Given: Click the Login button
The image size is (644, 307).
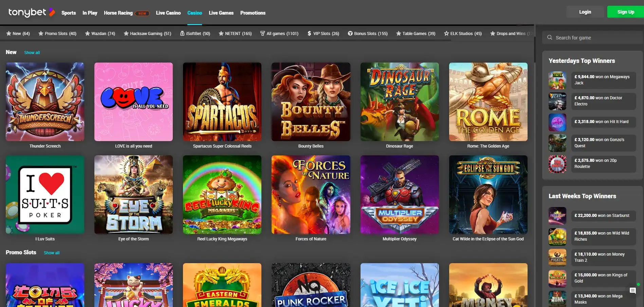Looking at the screenshot, I should [x=585, y=12].
